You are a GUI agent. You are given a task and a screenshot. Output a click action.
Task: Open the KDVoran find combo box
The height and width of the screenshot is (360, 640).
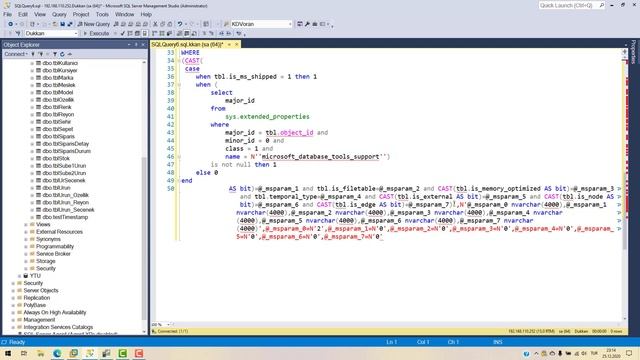pyautogui.click(x=261, y=24)
